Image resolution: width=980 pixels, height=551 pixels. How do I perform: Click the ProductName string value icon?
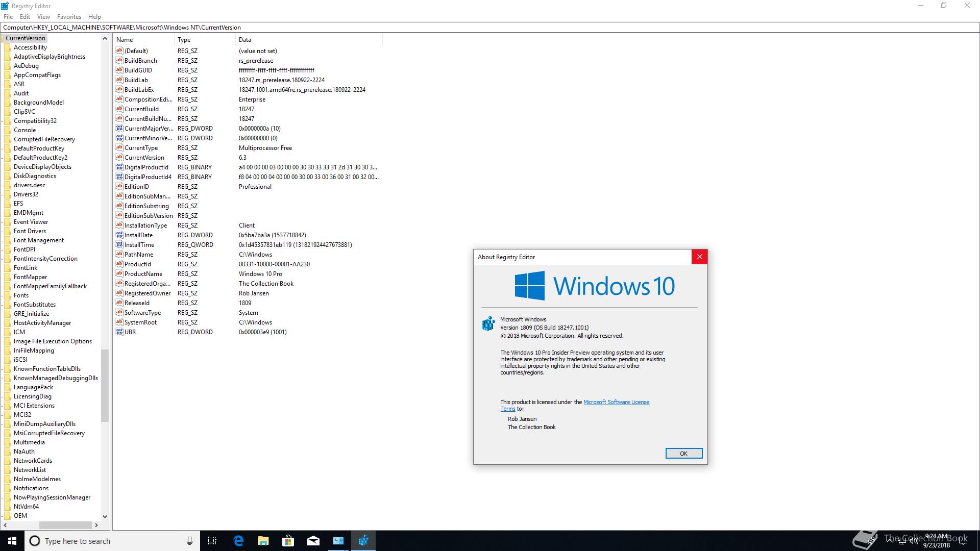tap(119, 273)
